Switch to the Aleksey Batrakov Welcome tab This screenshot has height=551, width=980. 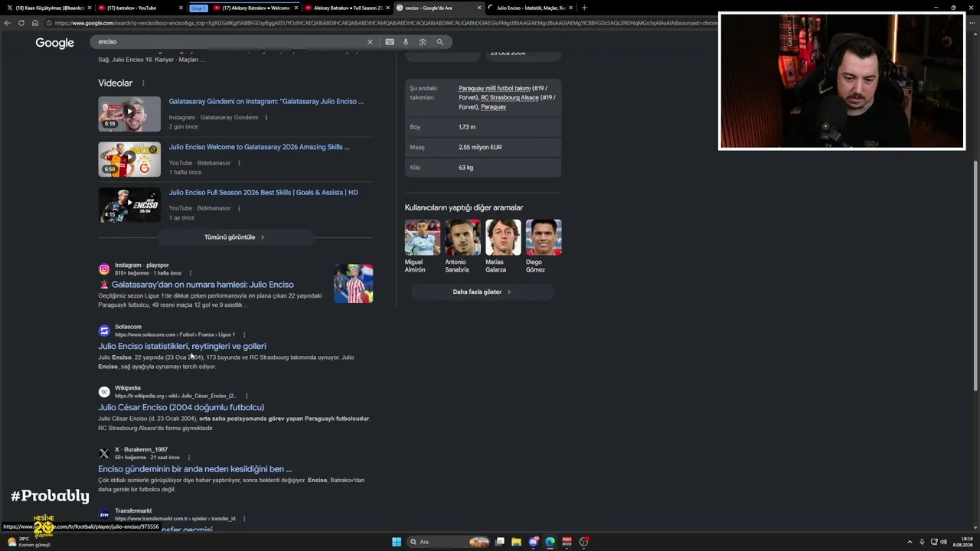coord(255,8)
